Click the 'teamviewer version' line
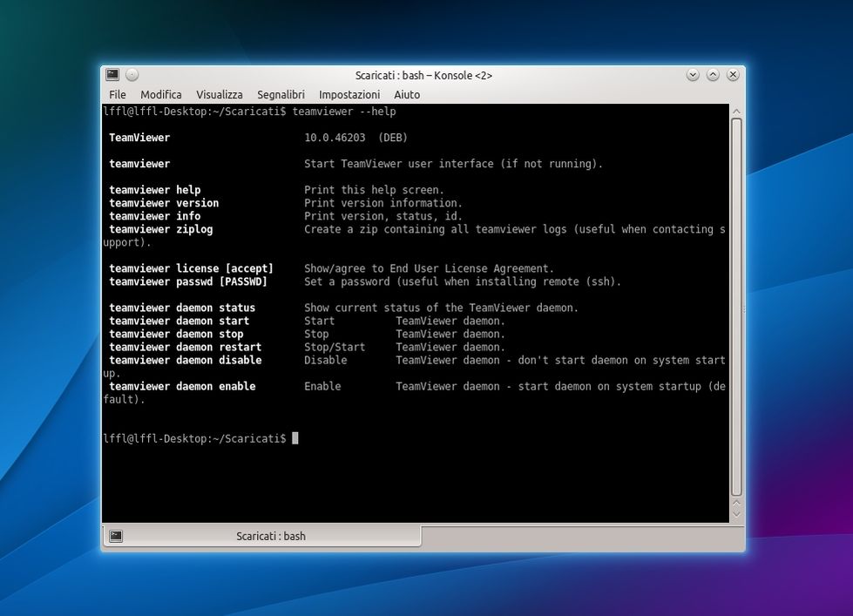This screenshot has width=853, height=616. click(x=164, y=203)
